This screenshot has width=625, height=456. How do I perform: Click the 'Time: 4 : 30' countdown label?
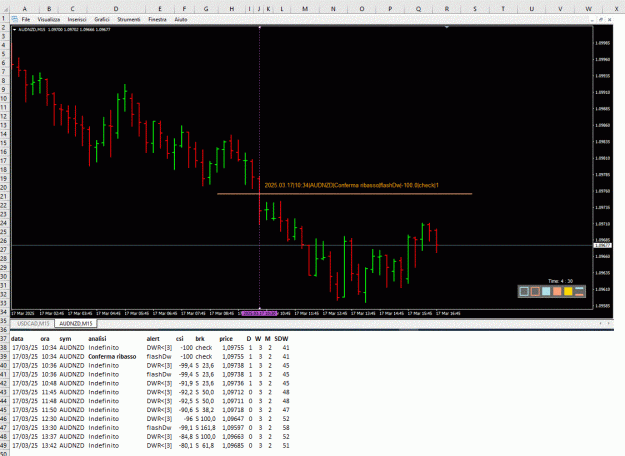[560, 281]
